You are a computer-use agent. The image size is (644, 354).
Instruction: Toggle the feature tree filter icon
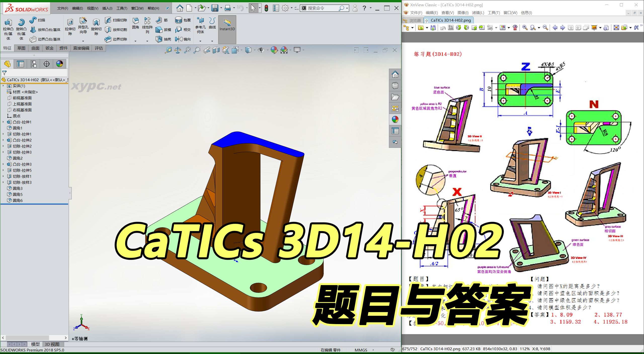point(4,73)
